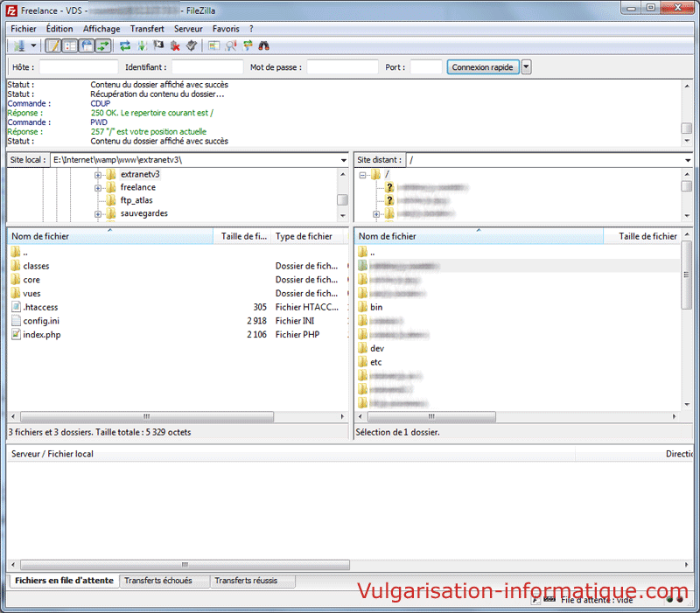Open the Site Manager dropdown arrow
The height and width of the screenshot is (613, 700).
point(33,45)
